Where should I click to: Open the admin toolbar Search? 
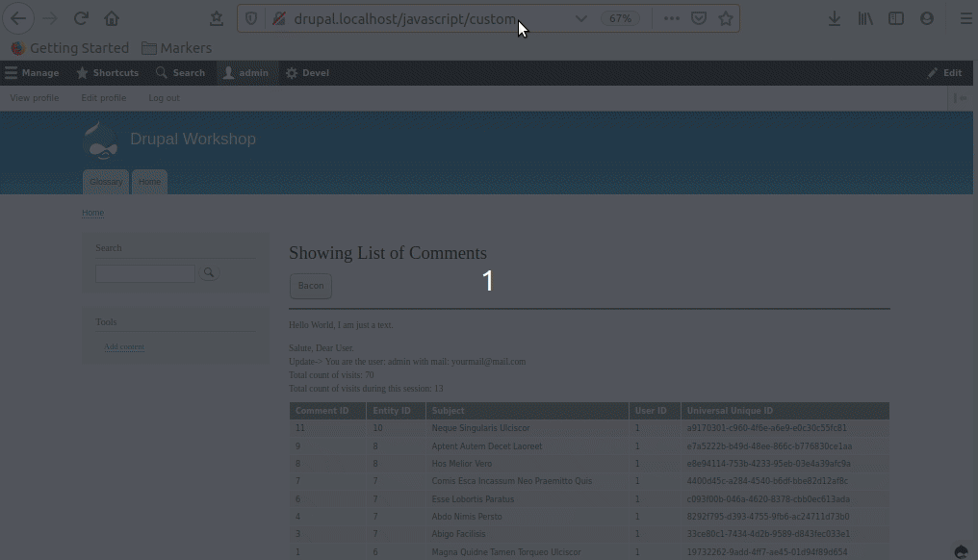pyautogui.click(x=181, y=72)
